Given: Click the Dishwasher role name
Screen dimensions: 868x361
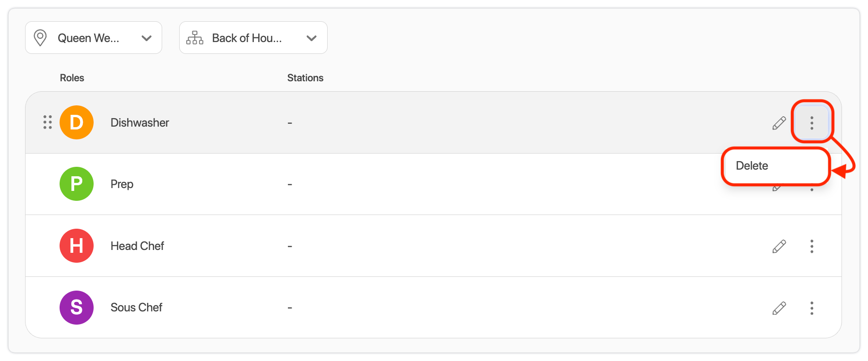Looking at the screenshot, I should click(139, 122).
